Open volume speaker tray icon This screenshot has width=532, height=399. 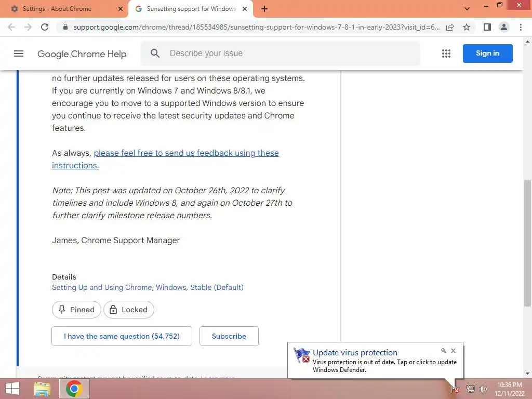[x=483, y=389]
